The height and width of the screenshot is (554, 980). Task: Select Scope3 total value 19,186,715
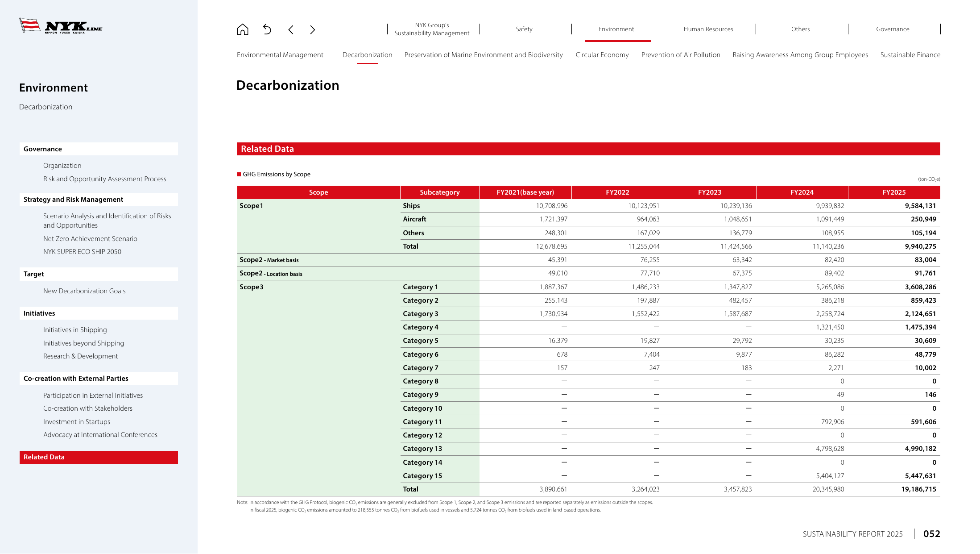click(x=918, y=489)
